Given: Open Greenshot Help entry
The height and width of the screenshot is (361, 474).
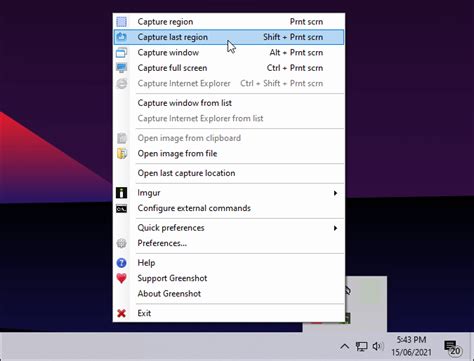Looking at the screenshot, I should point(229,263).
